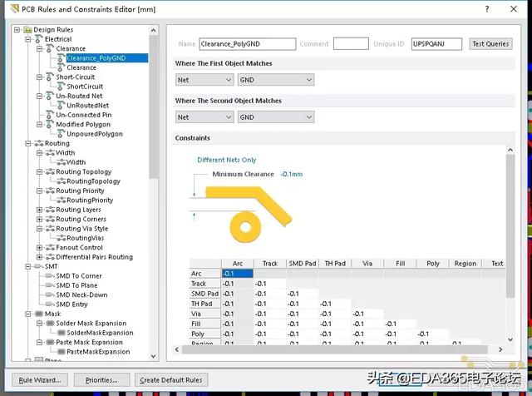Click the Track-Track clearance cell
This screenshot has height=396, width=532.
(270, 284)
